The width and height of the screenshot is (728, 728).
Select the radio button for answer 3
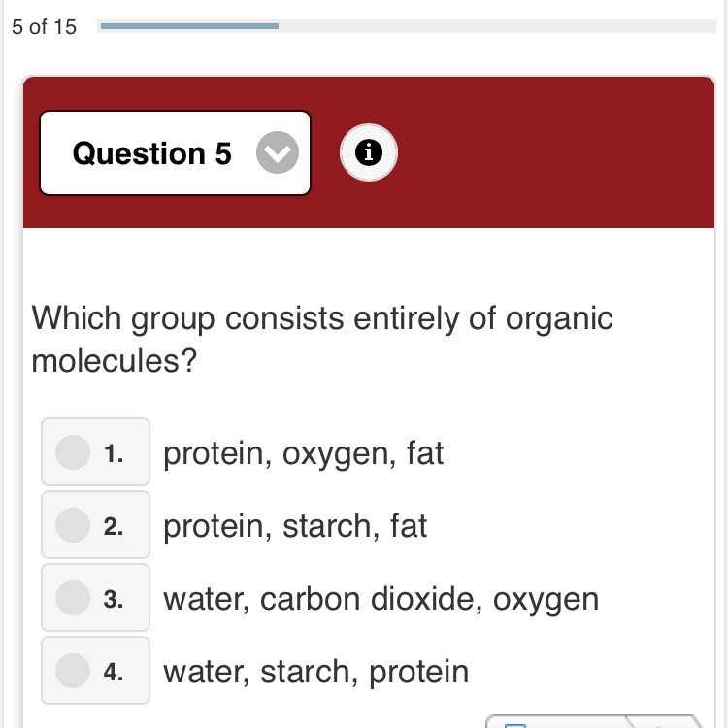tap(73, 598)
